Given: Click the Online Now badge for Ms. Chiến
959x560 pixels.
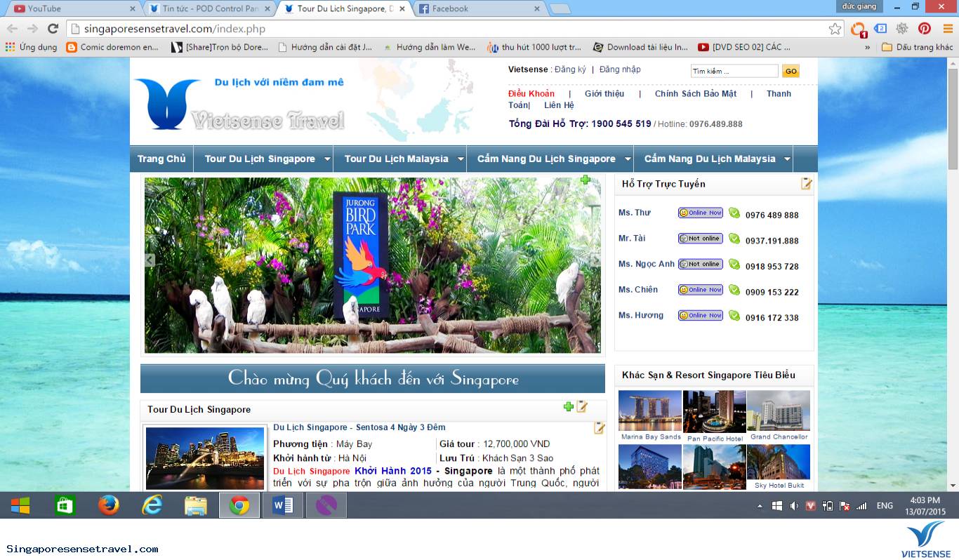Looking at the screenshot, I should click(x=700, y=289).
